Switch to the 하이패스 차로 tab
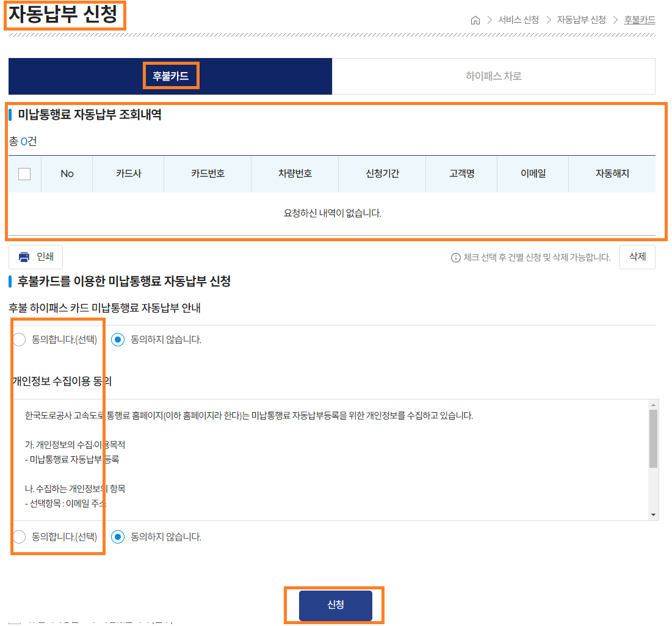Viewport: 672px width, 626px height. click(x=494, y=76)
